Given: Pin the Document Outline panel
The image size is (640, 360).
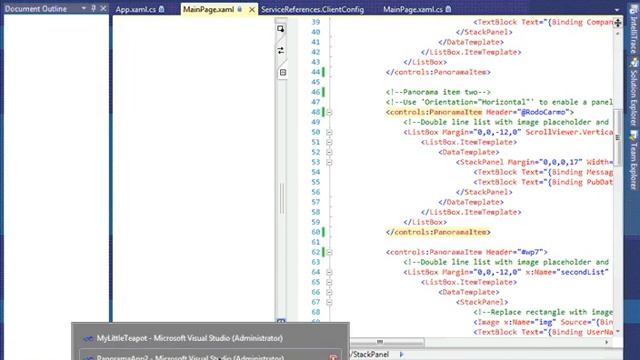Looking at the screenshot, I should [x=93, y=8].
